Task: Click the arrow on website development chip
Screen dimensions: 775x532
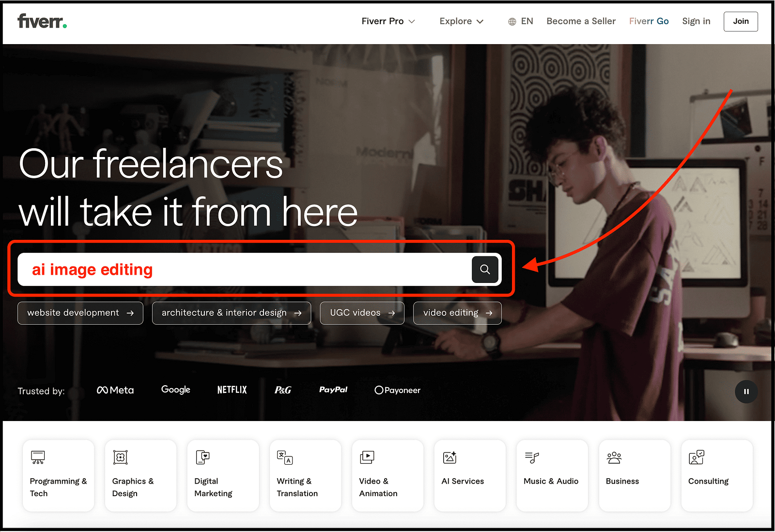Action: [130, 313]
